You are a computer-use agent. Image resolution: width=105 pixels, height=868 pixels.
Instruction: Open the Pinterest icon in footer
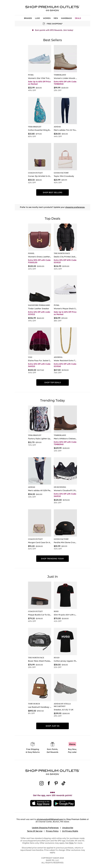click(56, 783)
